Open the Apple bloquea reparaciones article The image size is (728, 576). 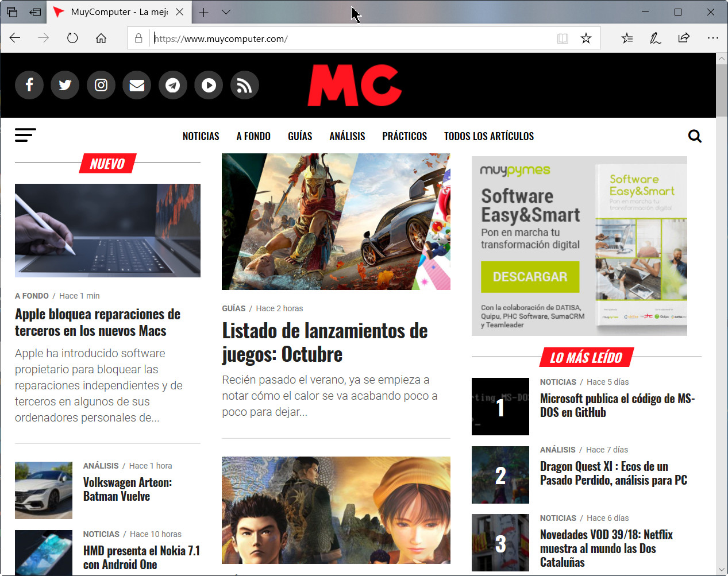[98, 322]
